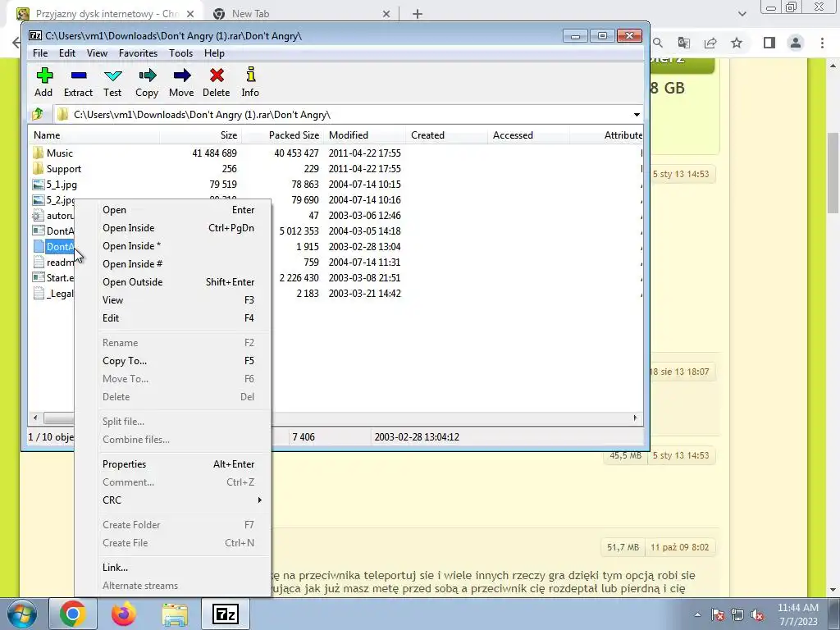840x630 pixels.
Task: Sort by the Packed Size column header
Action: tap(282, 135)
